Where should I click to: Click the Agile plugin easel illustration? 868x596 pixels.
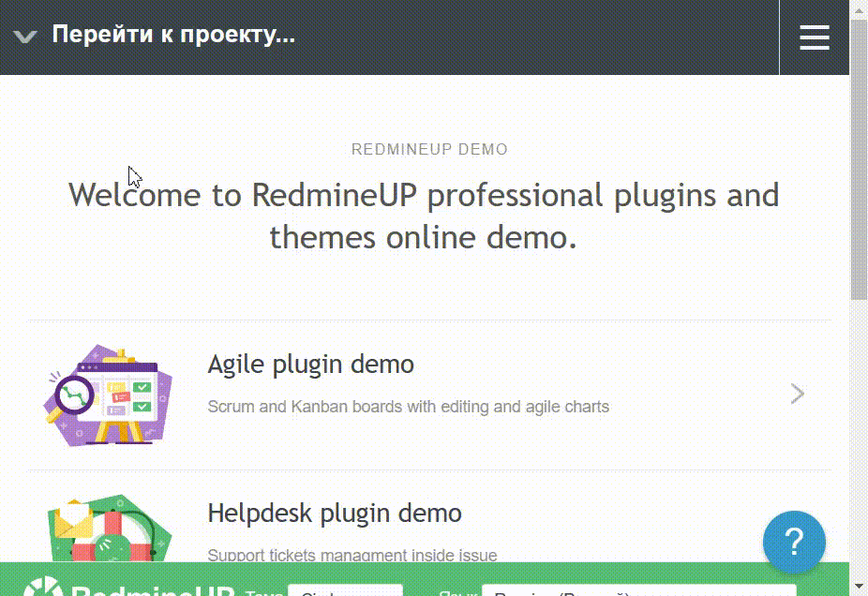108,395
